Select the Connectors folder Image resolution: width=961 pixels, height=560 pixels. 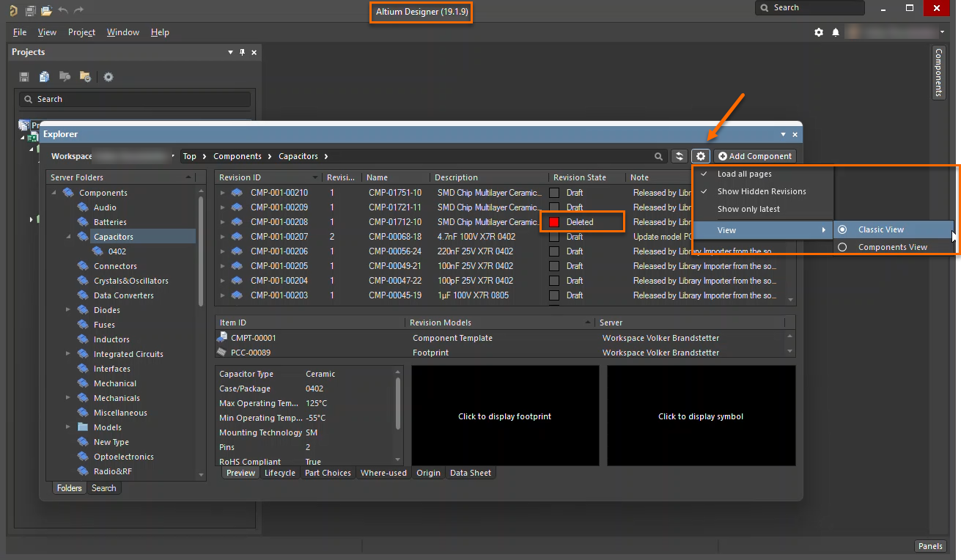pyautogui.click(x=115, y=266)
